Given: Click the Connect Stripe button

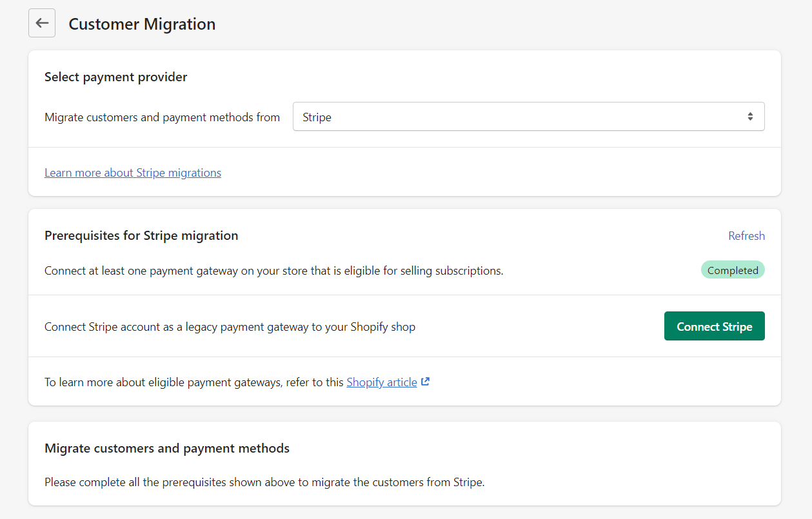Looking at the screenshot, I should point(715,326).
